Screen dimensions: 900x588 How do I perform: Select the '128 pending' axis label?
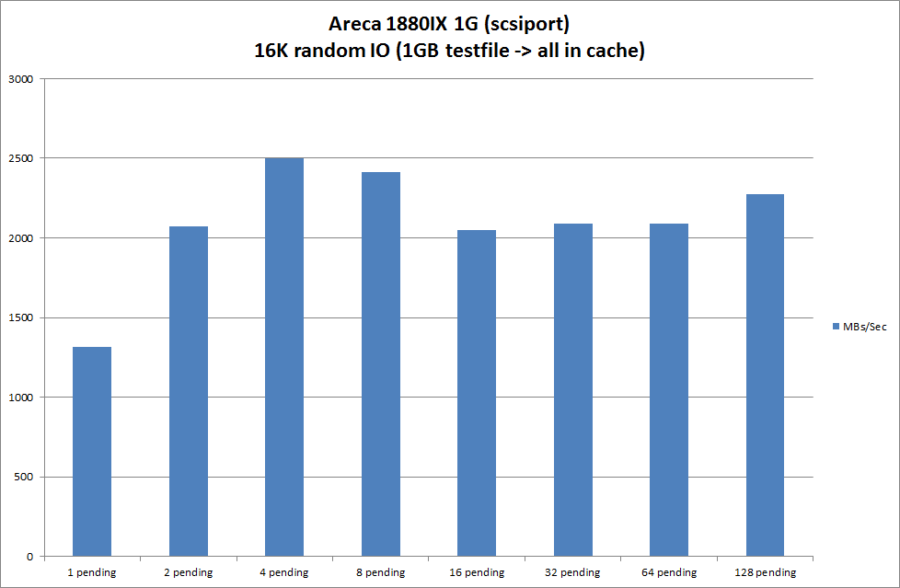(x=766, y=572)
